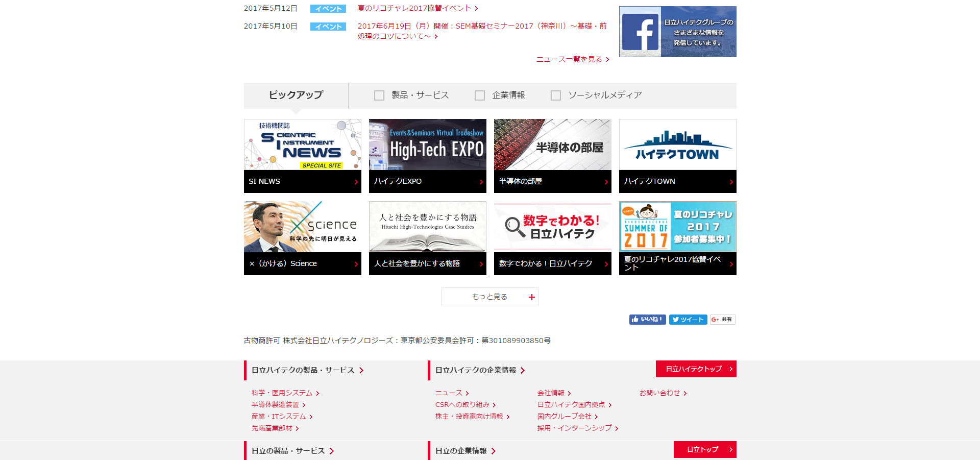Select the ピックアップ tab
The image size is (980, 460).
(x=296, y=95)
